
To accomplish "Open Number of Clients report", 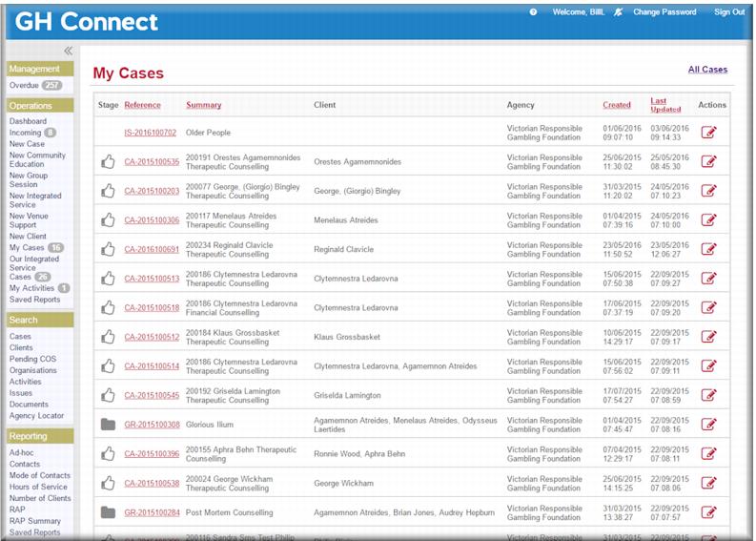I will (x=40, y=498).
